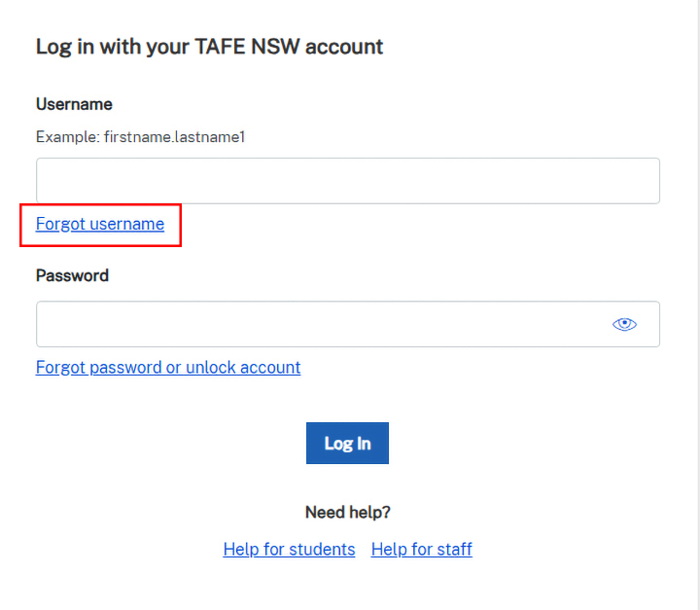
Task: Reveal typed password via the eye icon
Action: [x=624, y=324]
